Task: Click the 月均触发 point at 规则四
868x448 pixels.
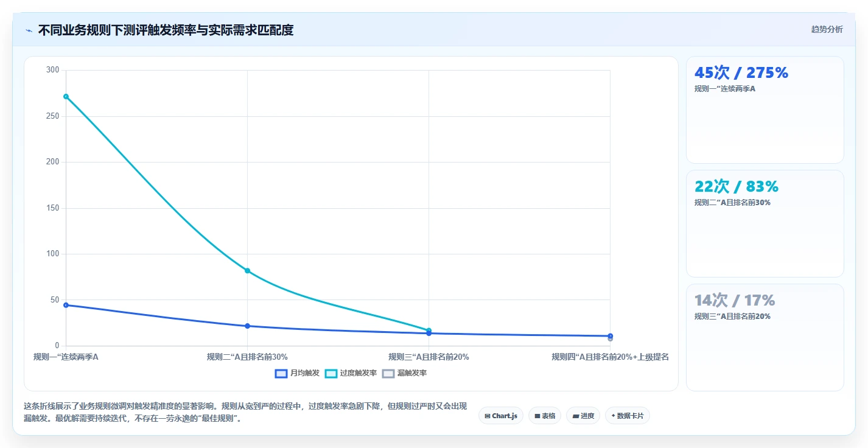Action: [x=610, y=335]
